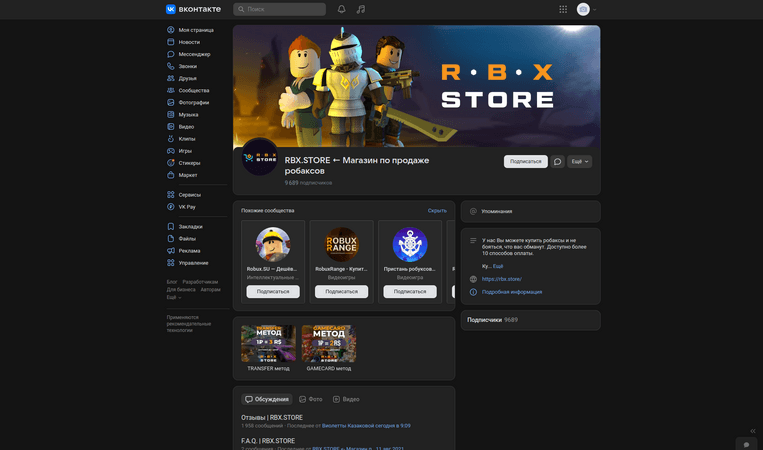Open the Robux.SU community avatar

(273, 244)
